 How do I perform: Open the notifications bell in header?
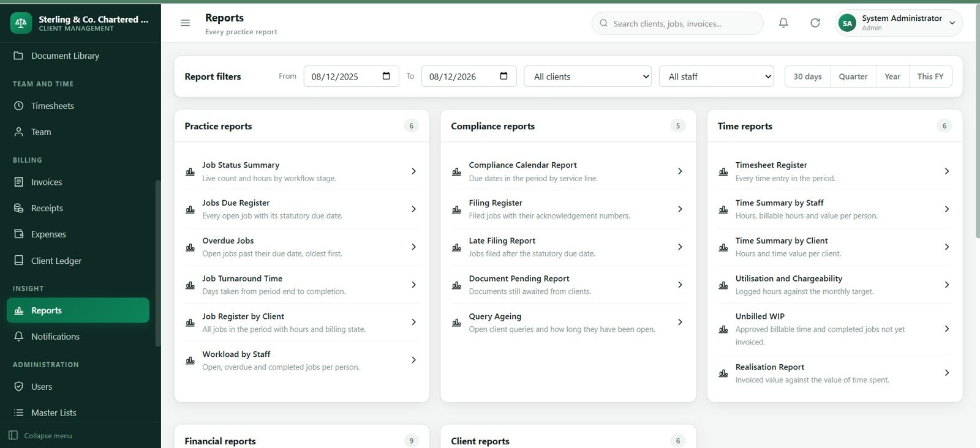pyautogui.click(x=783, y=23)
